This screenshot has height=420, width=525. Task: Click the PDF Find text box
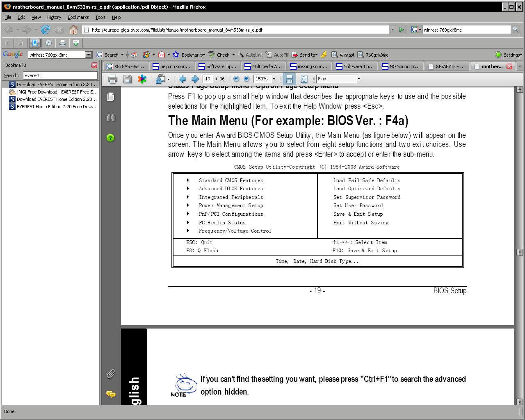(336, 79)
